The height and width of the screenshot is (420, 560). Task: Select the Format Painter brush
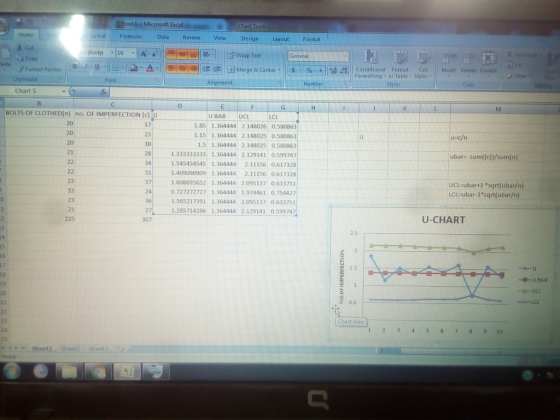pyautogui.click(x=40, y=69)
